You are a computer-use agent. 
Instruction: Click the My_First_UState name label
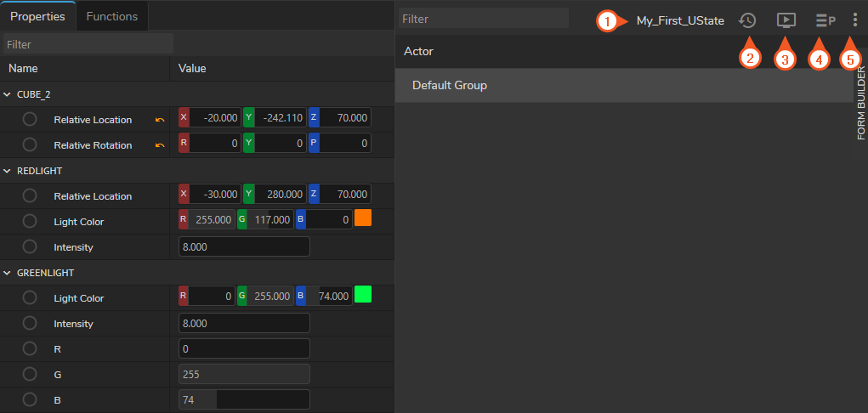pyautogui.click(x=680, y=20)
